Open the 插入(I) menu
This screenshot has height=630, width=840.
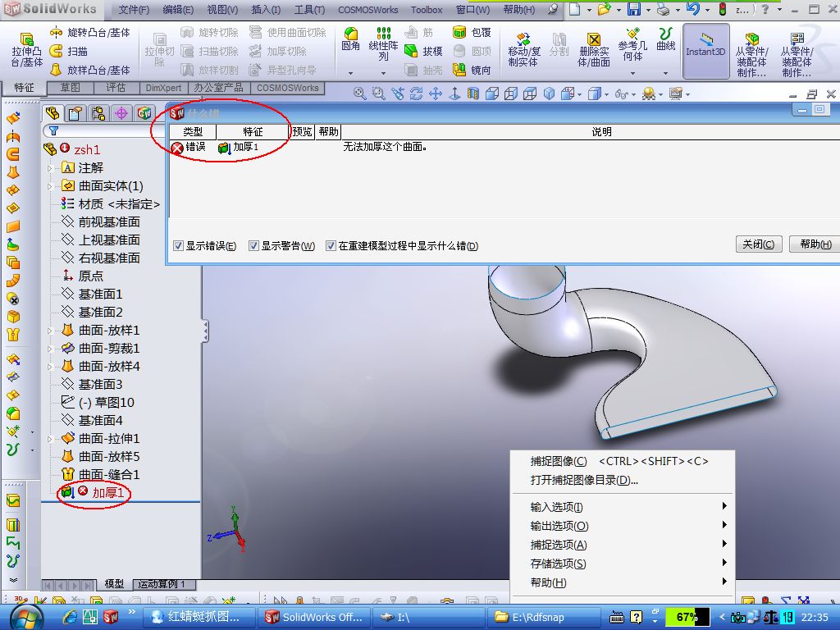(x=266, y=10)
